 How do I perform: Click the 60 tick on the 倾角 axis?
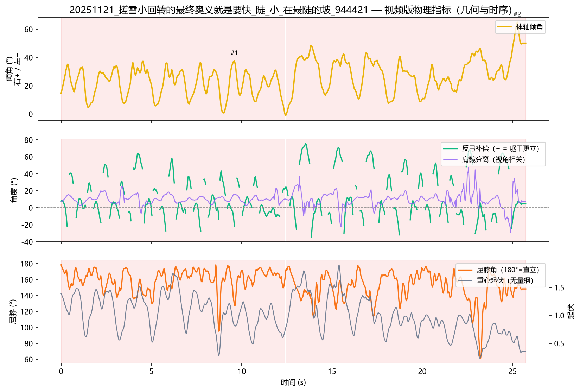29,29
